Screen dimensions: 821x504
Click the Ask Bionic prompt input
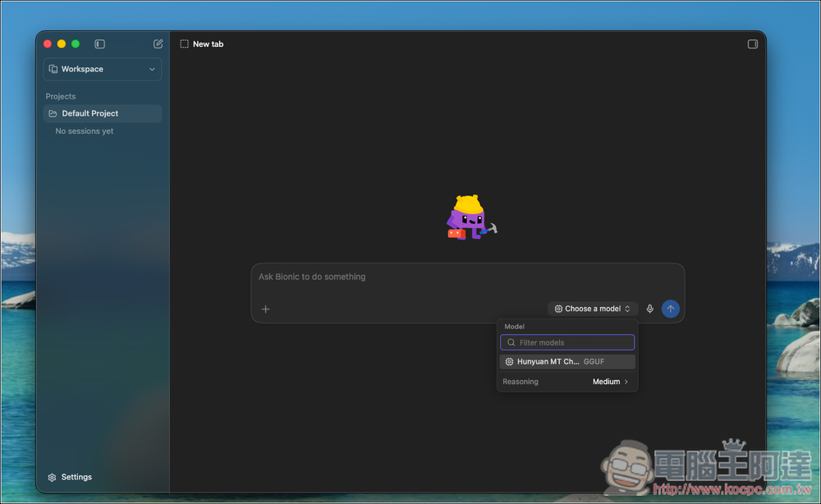[x=468, y=277]
